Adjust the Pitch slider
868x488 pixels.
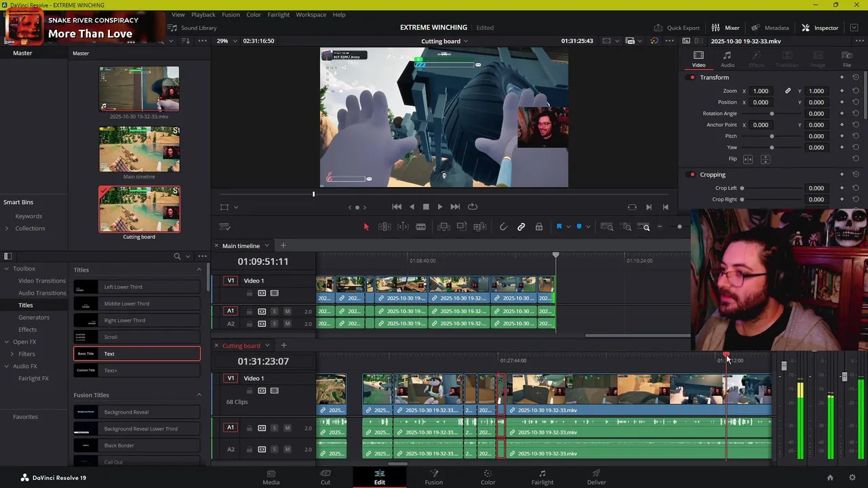click(x=772, y=136)
